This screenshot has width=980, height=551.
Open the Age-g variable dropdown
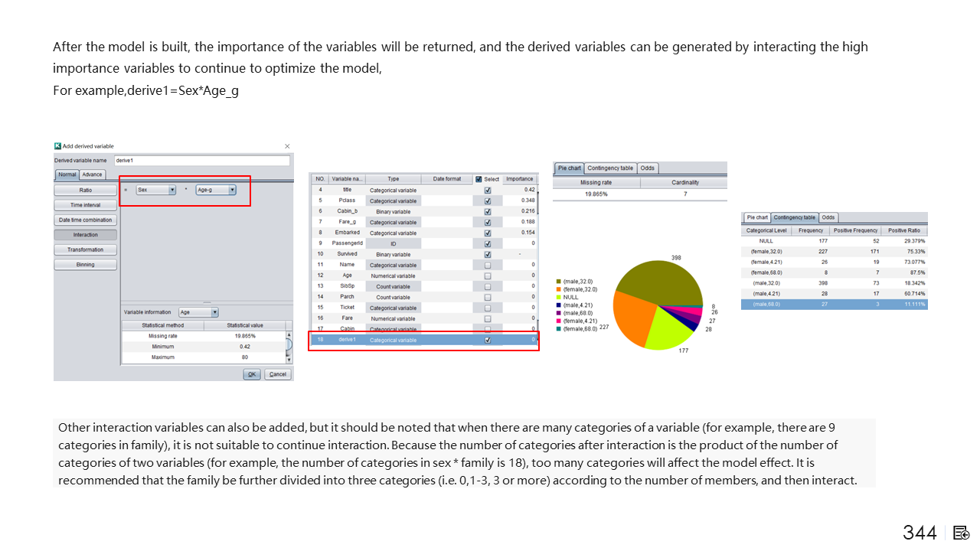(x=232, y=190)
